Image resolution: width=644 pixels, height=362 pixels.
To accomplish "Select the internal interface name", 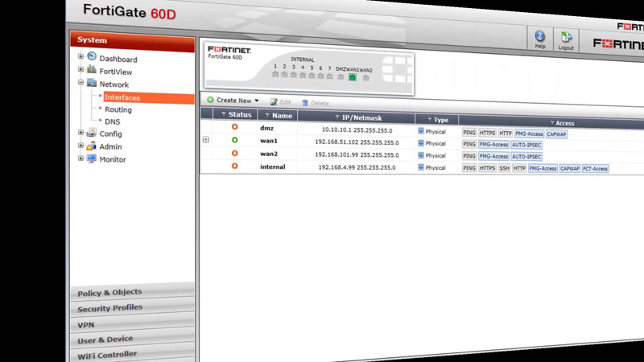I will [272, 167].
